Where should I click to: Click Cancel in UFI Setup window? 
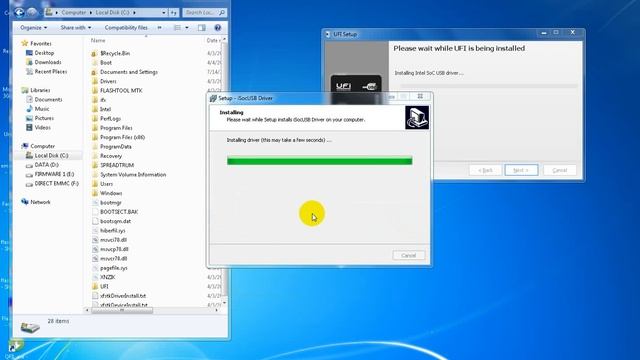(x=560, y=170)
